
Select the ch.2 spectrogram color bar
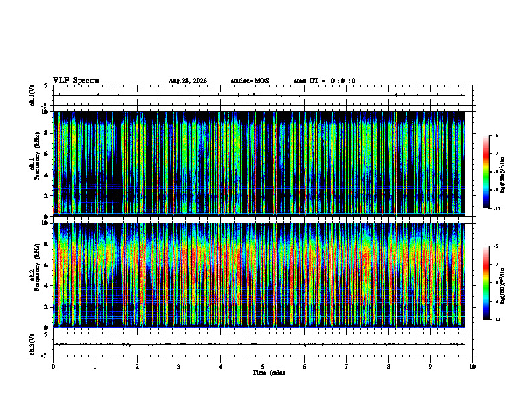coord(486,283)
